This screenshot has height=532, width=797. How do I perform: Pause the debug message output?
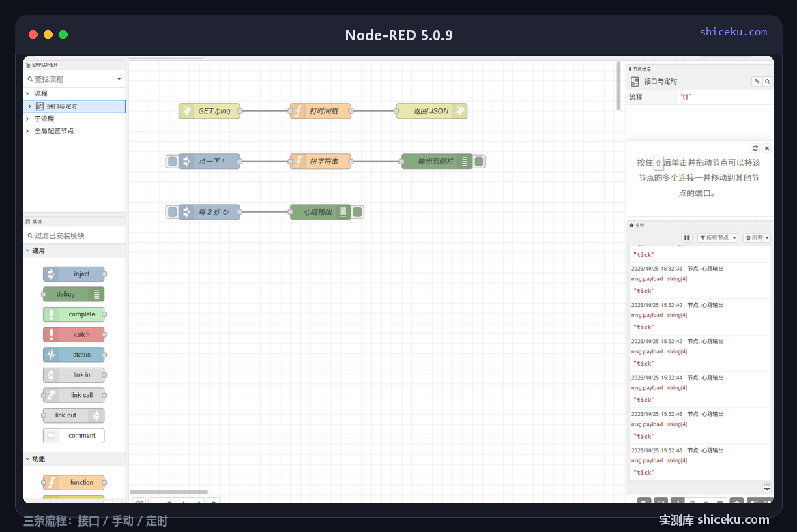pyautogui.click(x=686, y=238)
